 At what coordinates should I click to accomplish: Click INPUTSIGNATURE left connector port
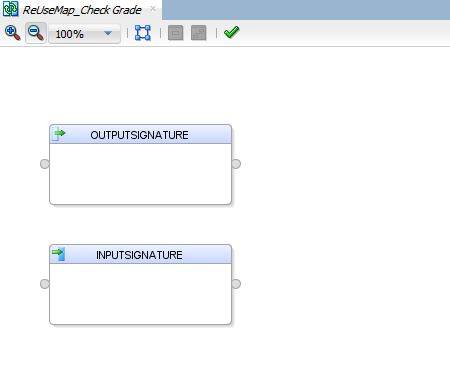tap(45, 284)
